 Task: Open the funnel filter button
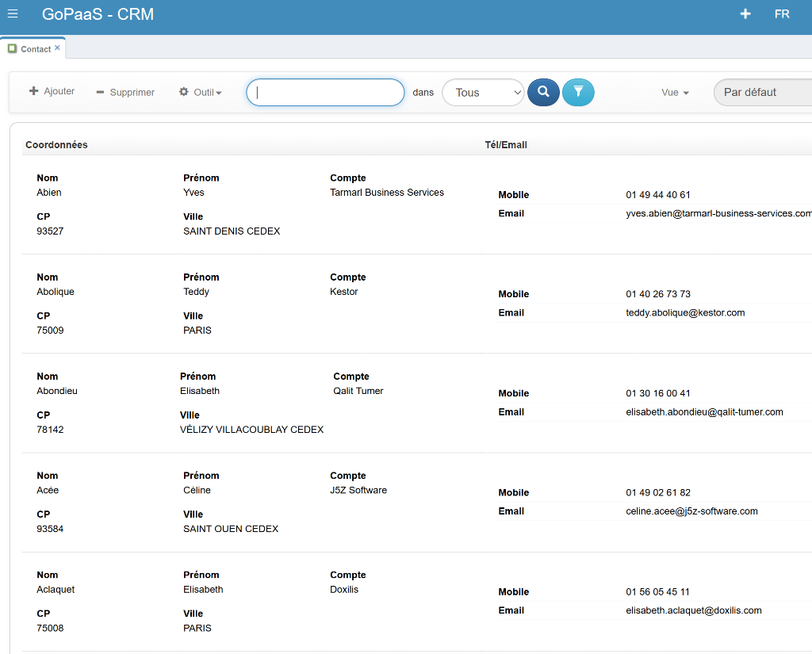[x=578, y=92]
